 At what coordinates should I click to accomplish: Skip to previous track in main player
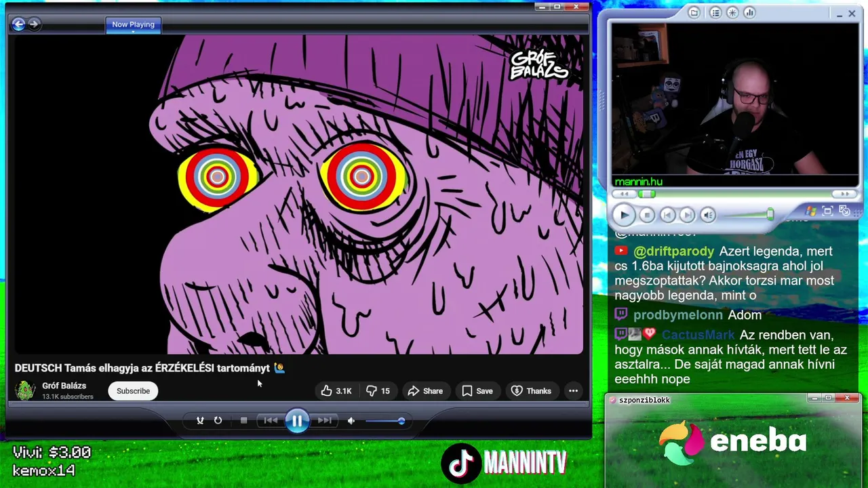(x=271, y=421)
